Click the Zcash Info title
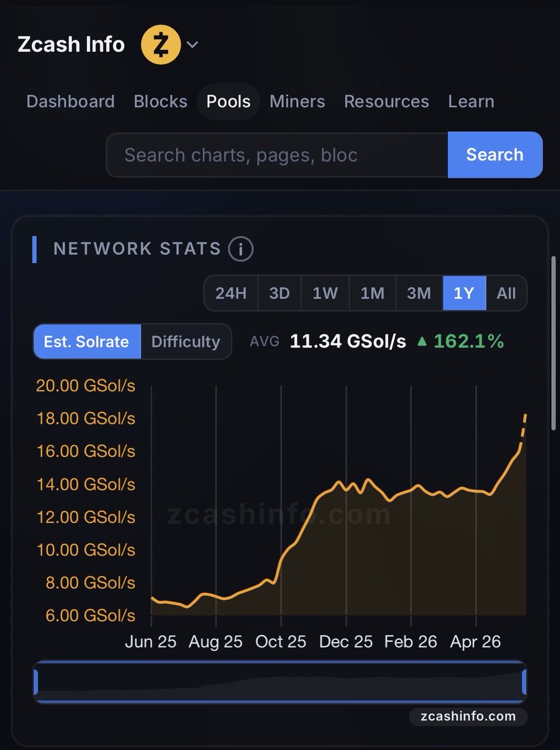 click(x=71, y=45)
